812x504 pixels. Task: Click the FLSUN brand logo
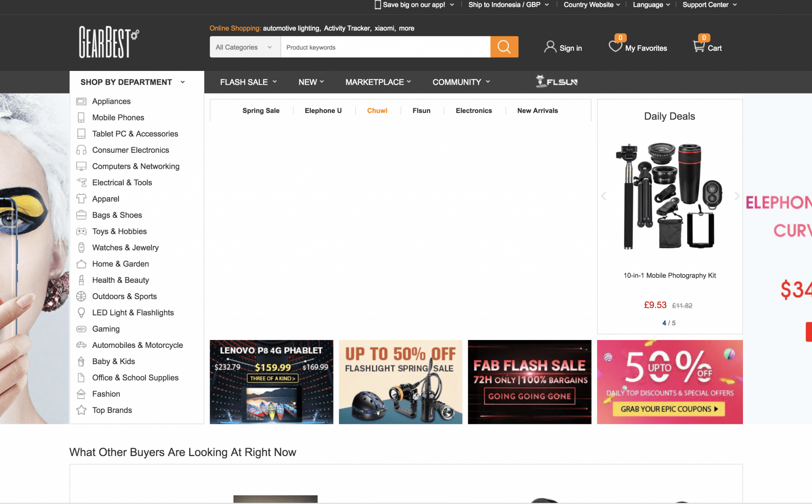pos(557,81)
